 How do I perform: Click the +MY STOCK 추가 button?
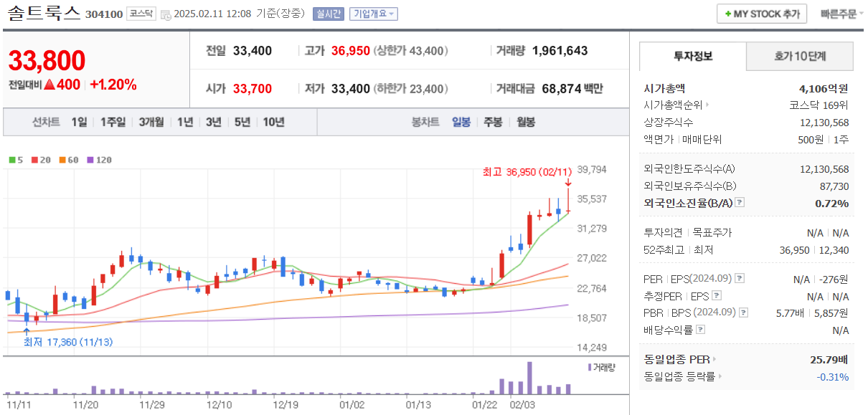tap(761, 13)
